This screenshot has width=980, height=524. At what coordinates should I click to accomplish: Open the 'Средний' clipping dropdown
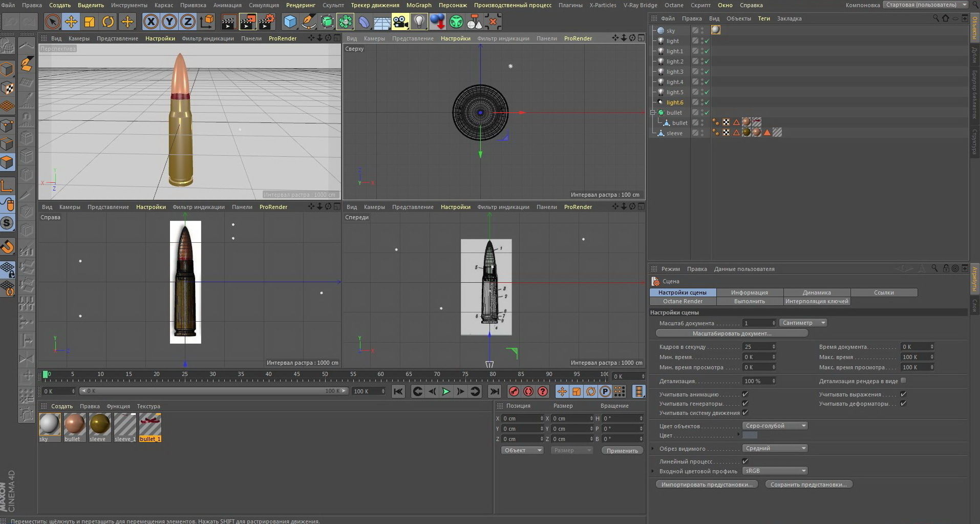775,448
